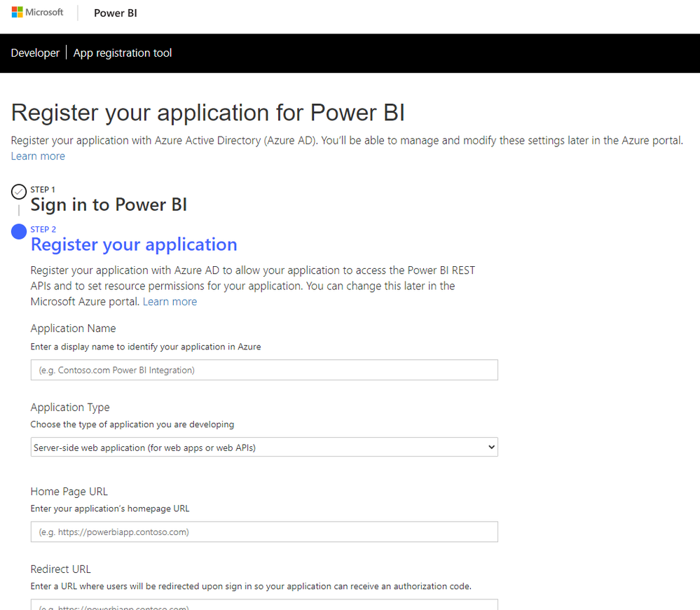The width and height of the screenshot is (700, 610).
Task: Click the Microsoft logo
Action: (x=38, y=13)
